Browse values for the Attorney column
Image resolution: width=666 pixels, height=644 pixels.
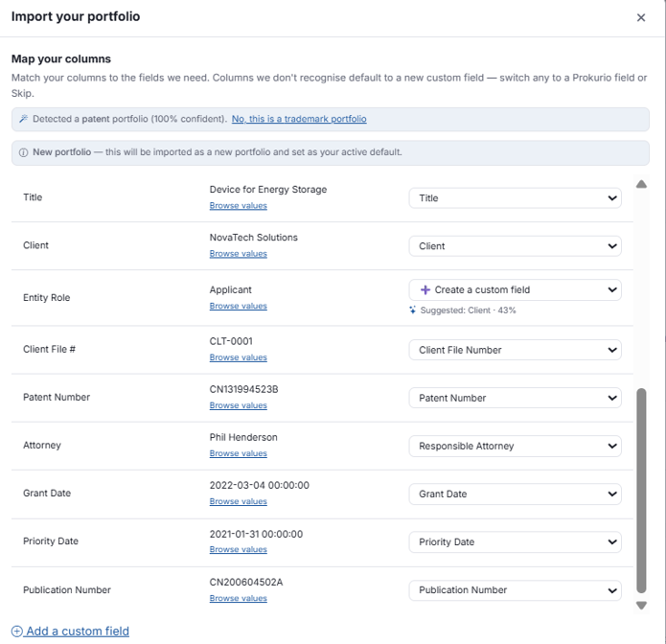tap(239, 453)
